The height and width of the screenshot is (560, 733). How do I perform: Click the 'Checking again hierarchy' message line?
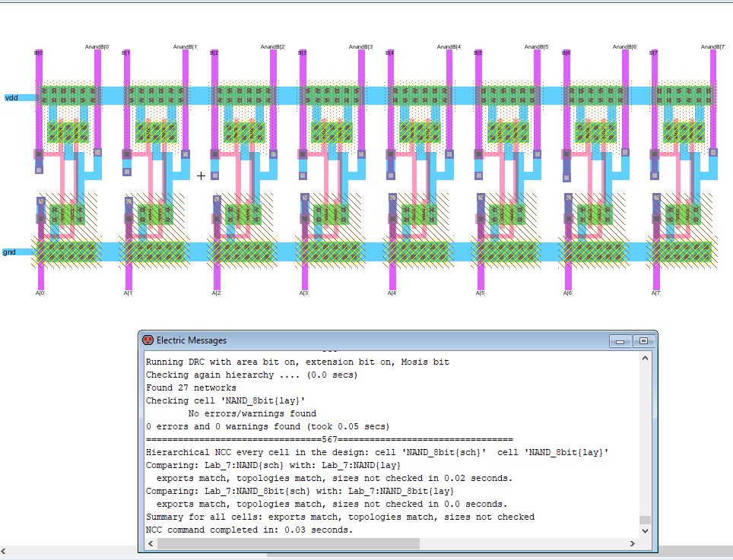(x=252, y=375)
